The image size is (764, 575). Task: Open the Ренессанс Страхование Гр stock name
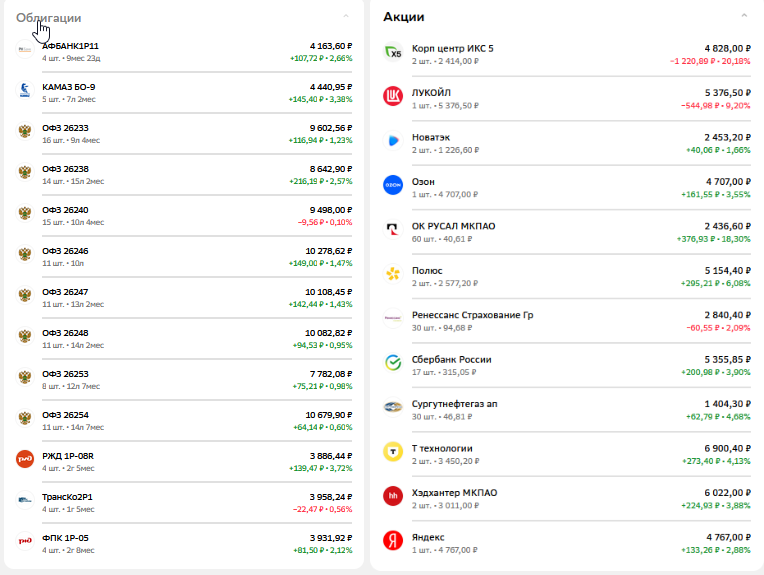(x=473, y=315)
